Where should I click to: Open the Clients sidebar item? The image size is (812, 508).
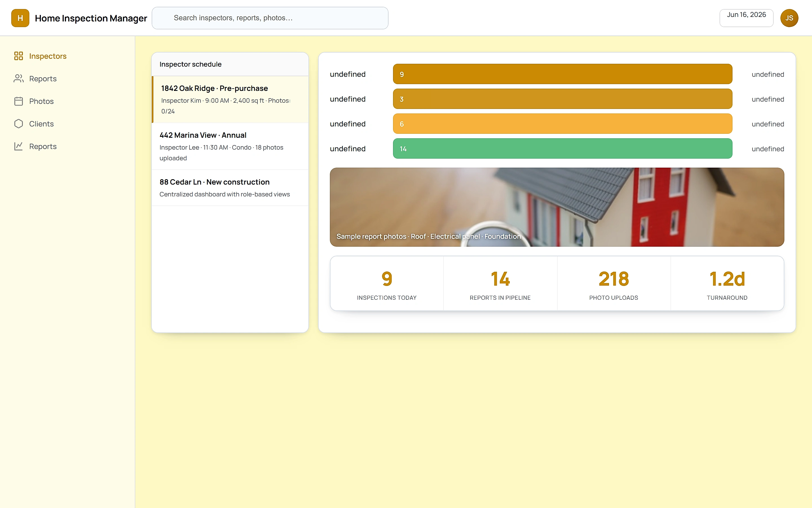(67, 124)
